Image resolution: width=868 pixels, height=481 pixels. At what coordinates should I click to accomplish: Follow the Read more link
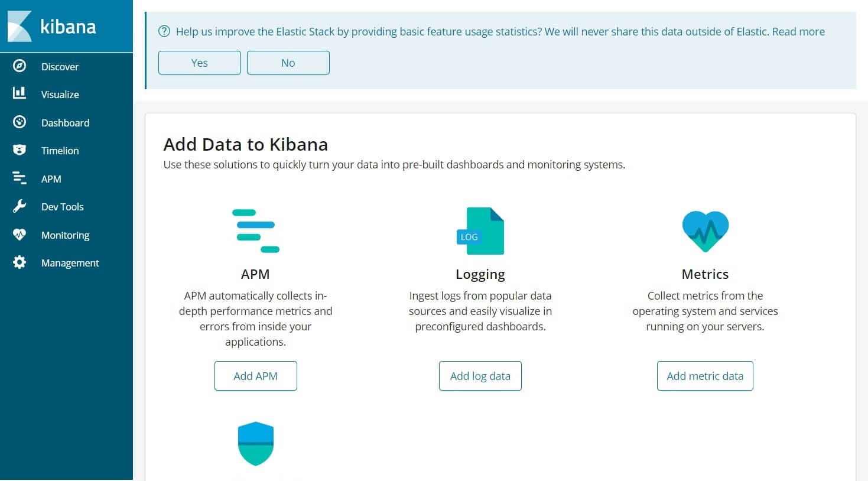point(798,32)
